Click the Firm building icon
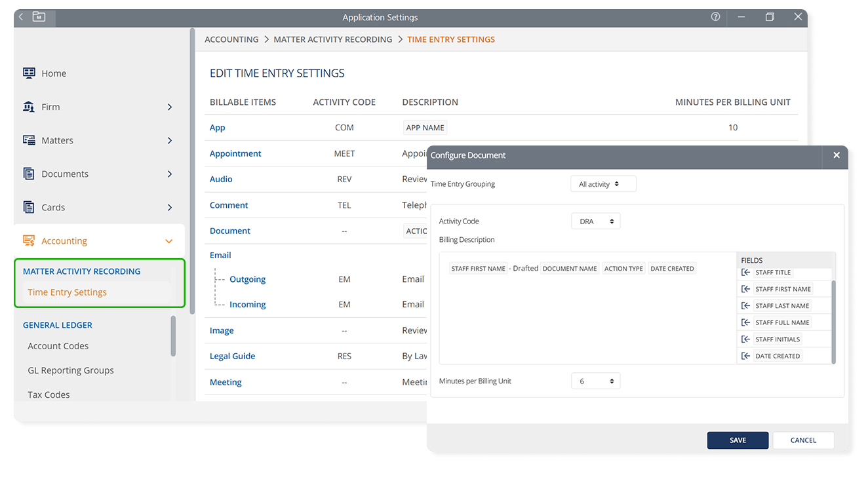868x481 pixels. (x=29, y=107)
